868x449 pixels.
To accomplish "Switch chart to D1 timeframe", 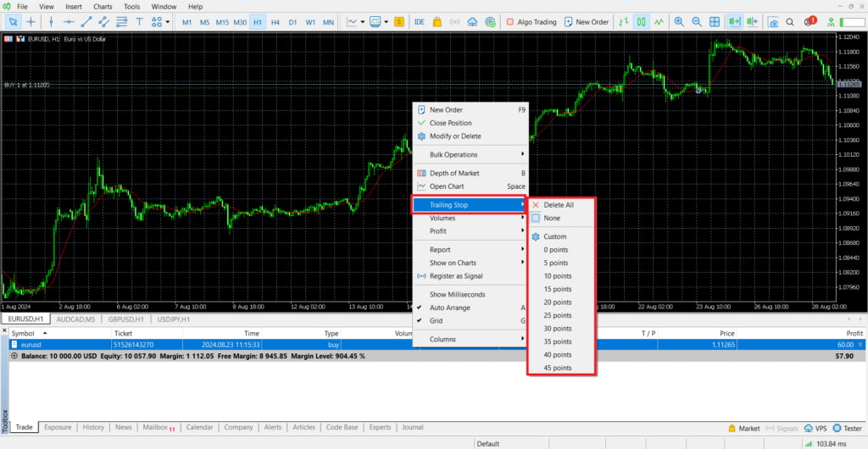I will pyautogui.click(x=292, y=22).
